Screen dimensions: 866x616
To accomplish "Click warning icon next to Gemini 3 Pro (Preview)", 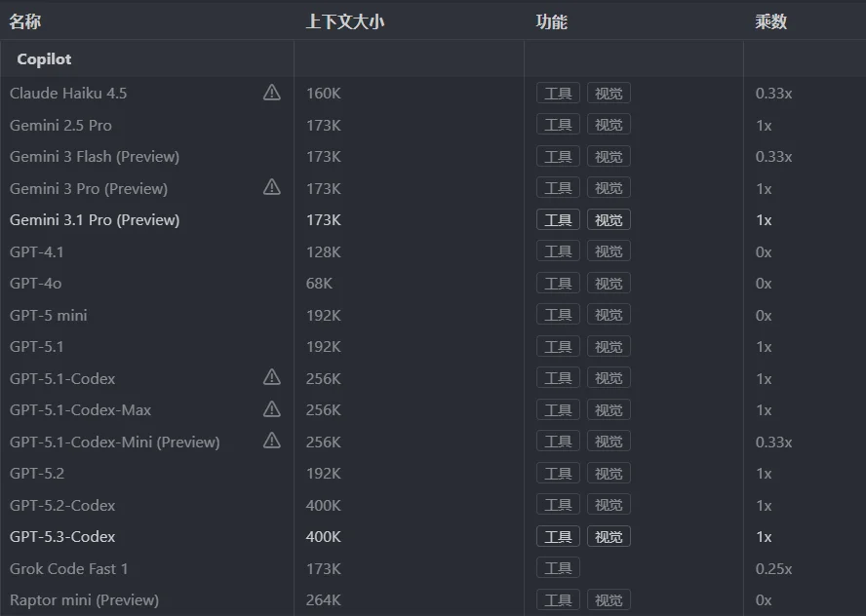I will 272,187.
